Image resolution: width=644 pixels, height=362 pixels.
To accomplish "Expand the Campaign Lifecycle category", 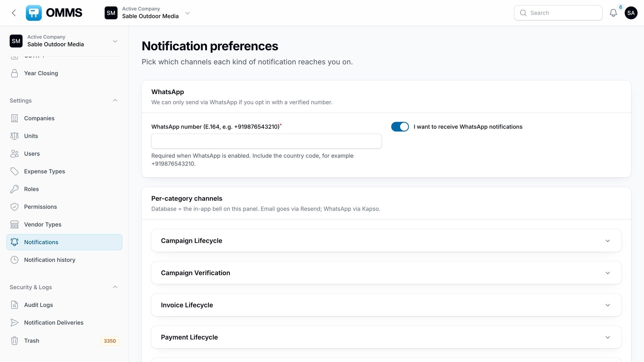I will pyautogui.click(x=386, y=241).
